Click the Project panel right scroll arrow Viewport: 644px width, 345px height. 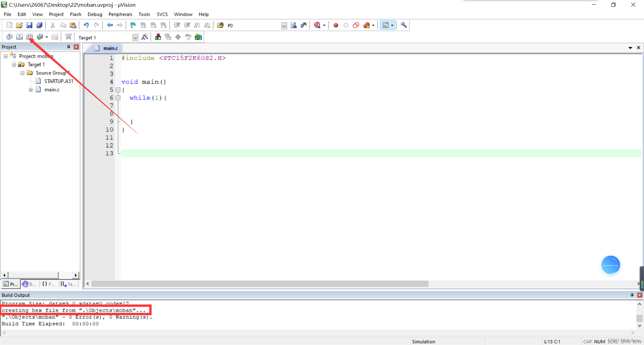pos(76,275)
